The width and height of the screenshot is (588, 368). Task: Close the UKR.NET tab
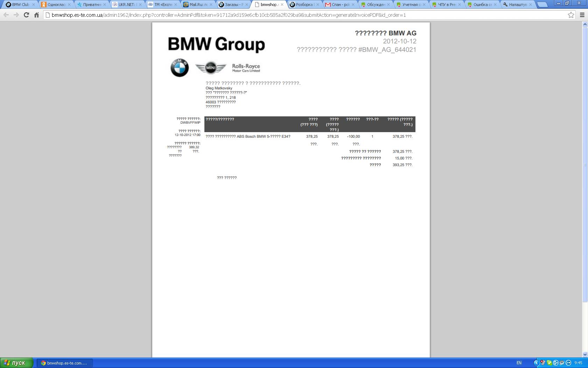pyautogui.click(x=140, y=5)
